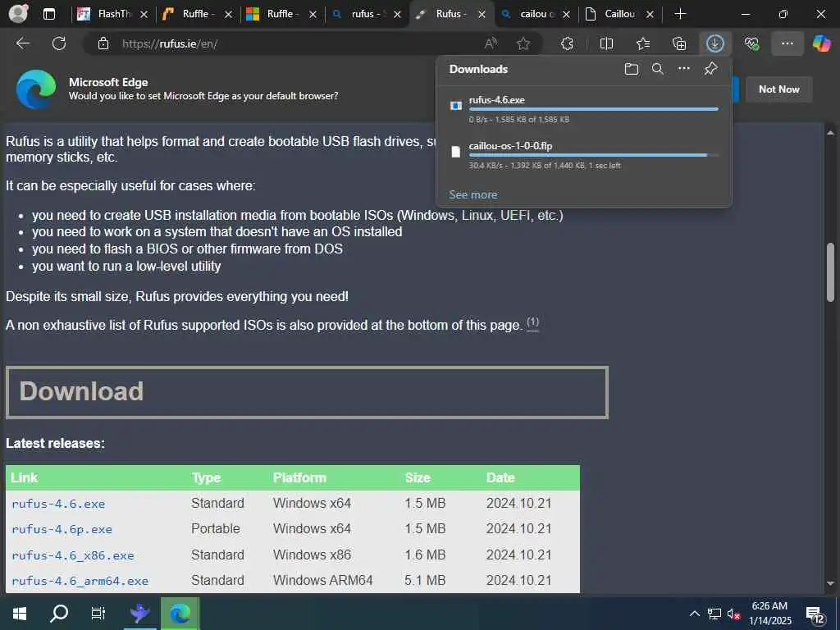The image size is (840, 630).
Task: Click the scrollbar down arrow
Action: tap(830, 583)
